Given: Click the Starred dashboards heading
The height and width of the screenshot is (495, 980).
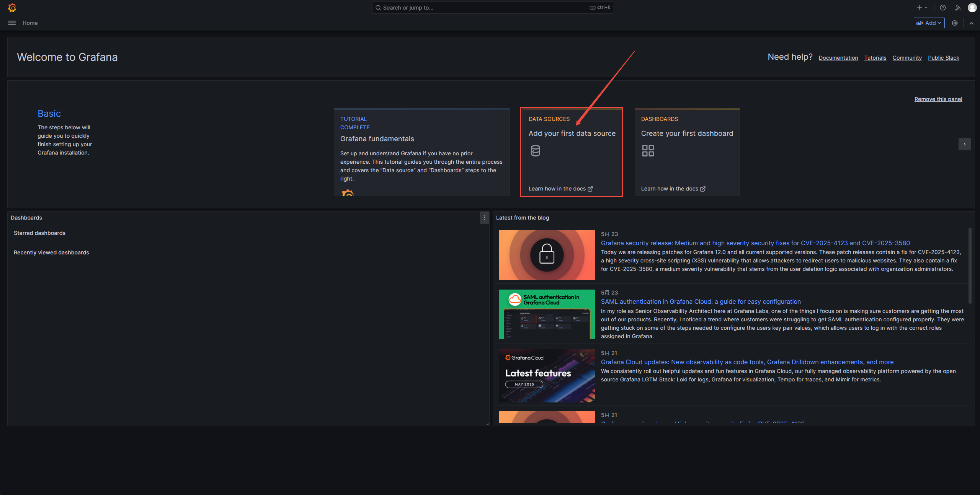Looking at the screenshot, I should (x=39, y=233).
